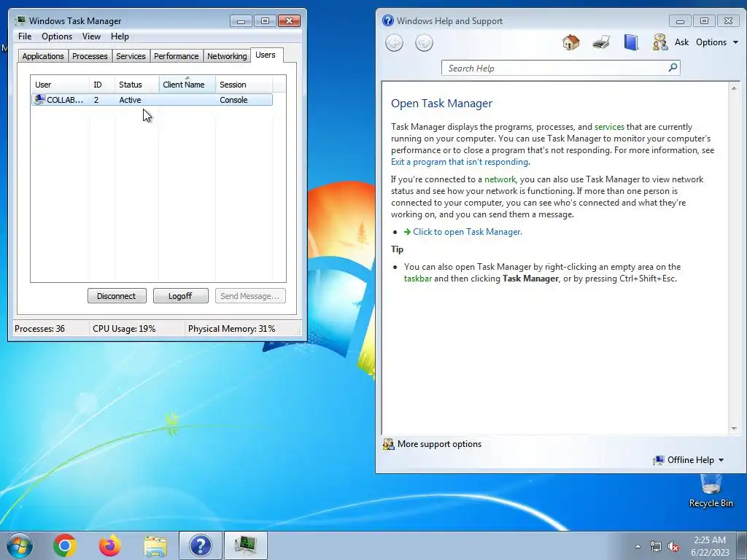Image resolution: width=747 pixels, height=560 pixels.
Task: Click the Ask icon in Help toolbar
Action: [x=659, y=42]
